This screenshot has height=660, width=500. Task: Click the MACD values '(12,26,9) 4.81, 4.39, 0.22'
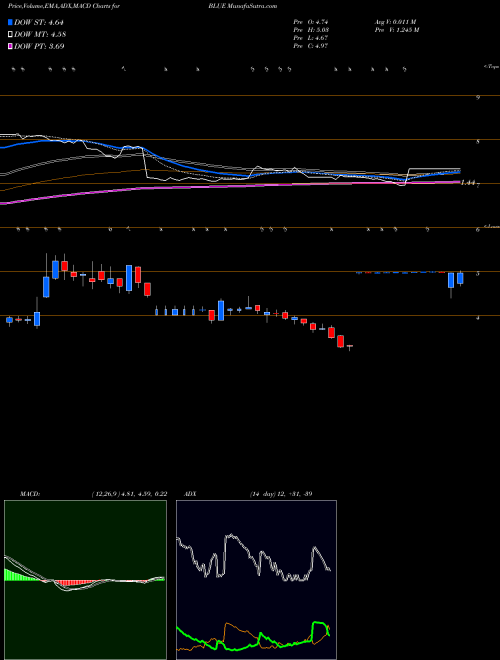coord(129,494)
